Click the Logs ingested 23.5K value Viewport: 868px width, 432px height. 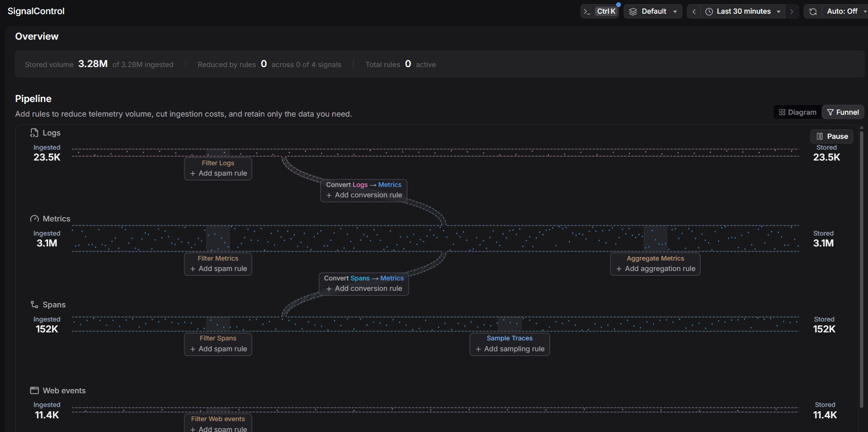47,157
